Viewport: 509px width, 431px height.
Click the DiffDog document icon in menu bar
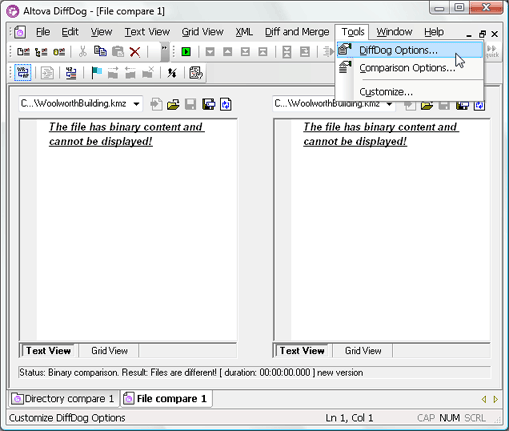click(x=20, y=32)
